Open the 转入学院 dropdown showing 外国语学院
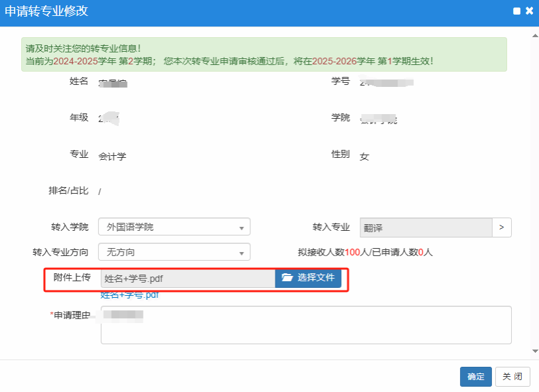Screen dimensions: 539x392 click(174, 227)
